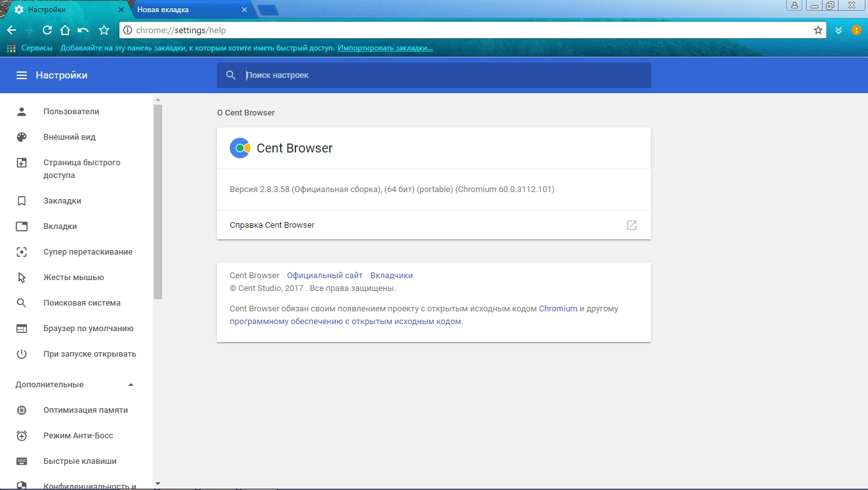
Task: Open the hamburger menu next to Настройки
Action: 22,75
